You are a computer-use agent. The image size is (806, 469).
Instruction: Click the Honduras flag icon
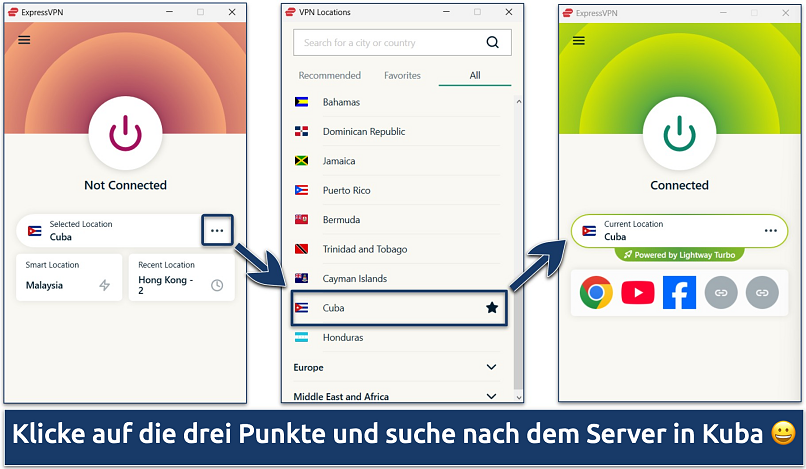pos(301,337)
